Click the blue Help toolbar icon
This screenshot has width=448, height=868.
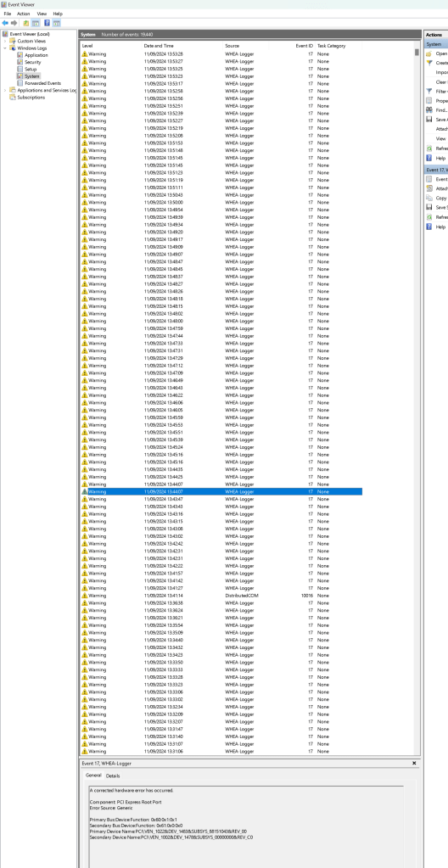(47, 23)
